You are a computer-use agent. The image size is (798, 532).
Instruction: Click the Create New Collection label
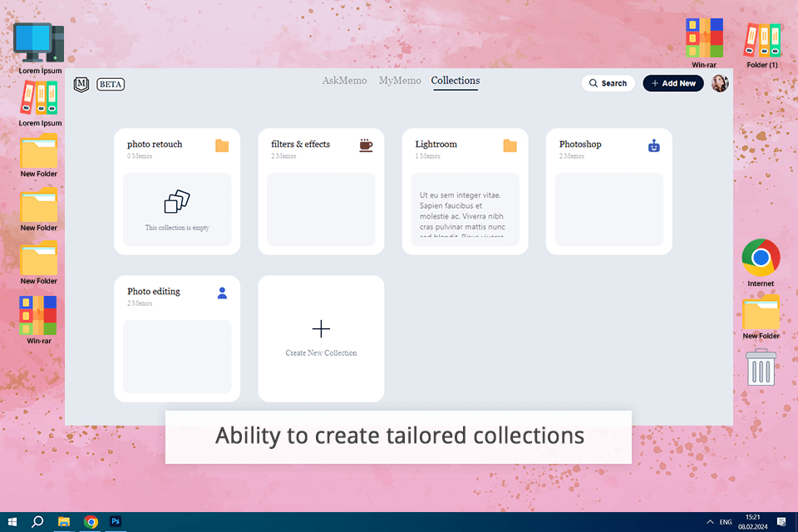pos(321,352)
